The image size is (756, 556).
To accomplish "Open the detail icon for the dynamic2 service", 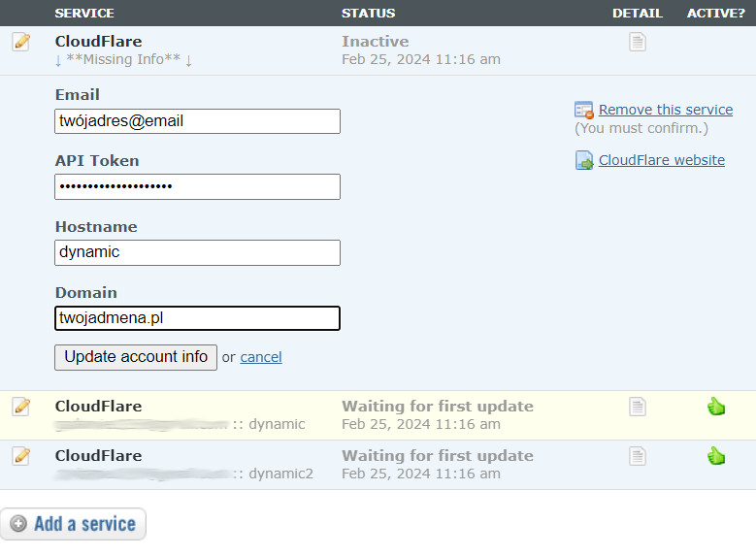I will (637, 456).
